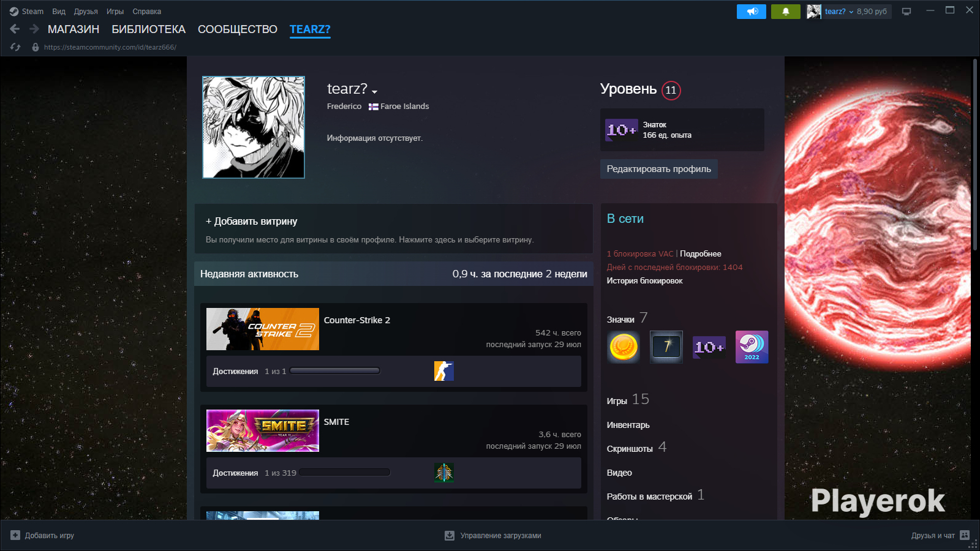Click the page vertical scrollbar
The image size is (980, 551).
tap(974, 155)
